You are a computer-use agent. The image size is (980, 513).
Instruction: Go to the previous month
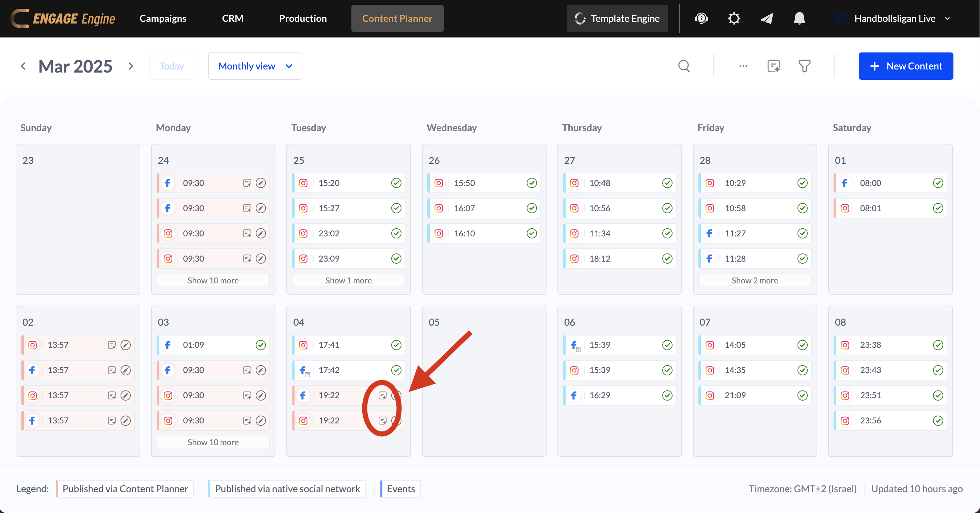coord(23,66)
